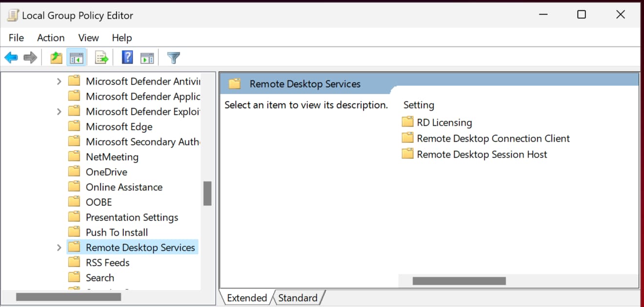Toggle Show/Hide Action Pane icon
The width and height of the screenshot is (644, 307).
pos(147,58)
